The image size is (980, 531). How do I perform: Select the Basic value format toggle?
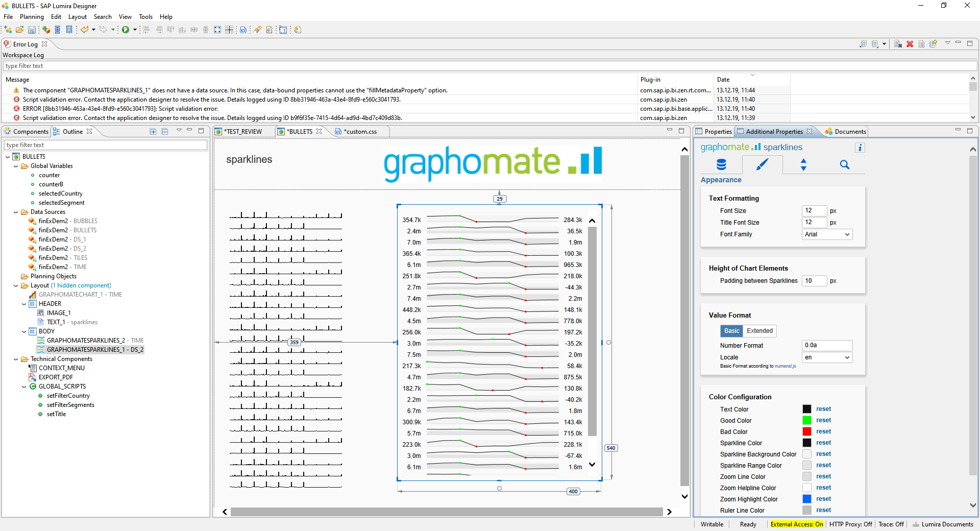pos(731,331)
